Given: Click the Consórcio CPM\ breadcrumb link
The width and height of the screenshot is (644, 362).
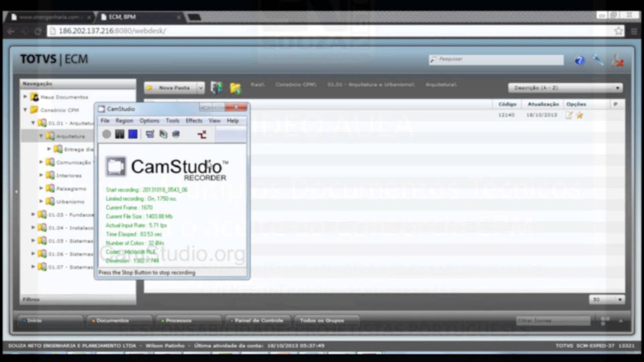Looking at the screenshot, I should tap(296, 84).
